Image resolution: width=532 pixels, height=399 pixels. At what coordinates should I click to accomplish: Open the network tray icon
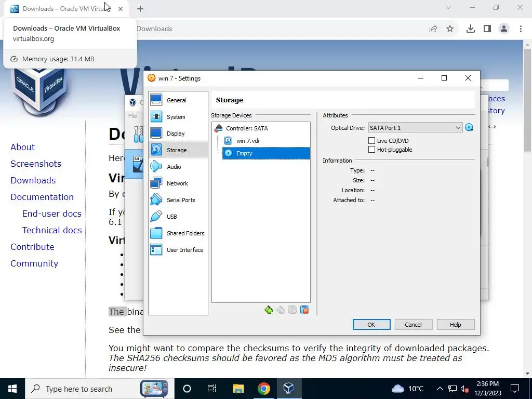coord(453,389)
